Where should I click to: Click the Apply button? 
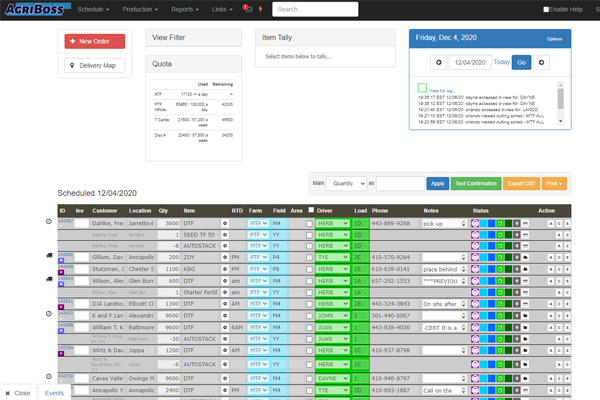[437, 183]
